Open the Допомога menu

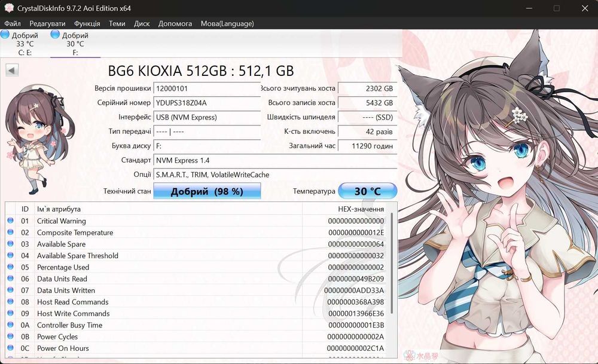coord(175,24)
